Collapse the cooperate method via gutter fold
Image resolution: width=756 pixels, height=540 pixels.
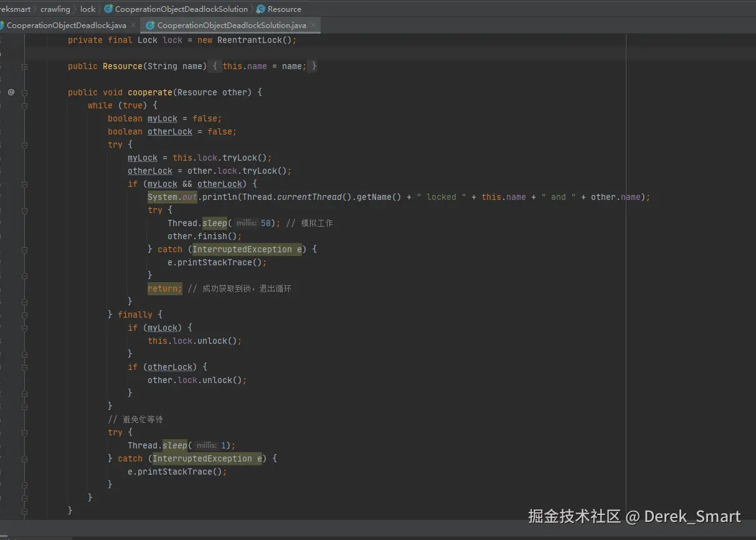tap(25, 92)
